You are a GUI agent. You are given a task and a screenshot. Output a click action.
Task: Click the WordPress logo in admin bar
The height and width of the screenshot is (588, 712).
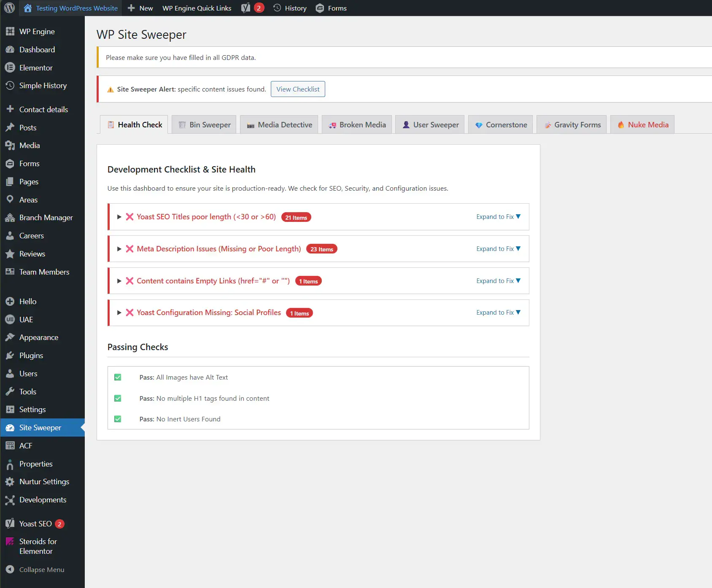[x=9, y=8]
